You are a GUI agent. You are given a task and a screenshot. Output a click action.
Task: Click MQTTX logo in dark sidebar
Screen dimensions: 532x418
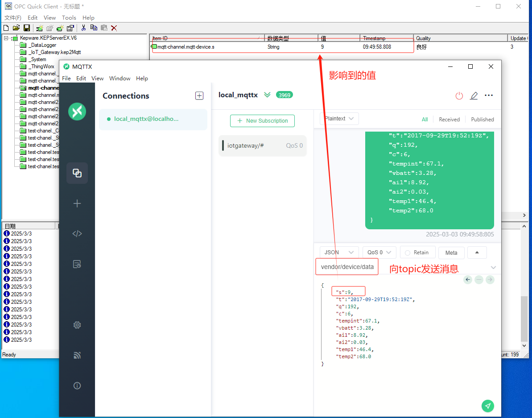[x=77, y=111]
